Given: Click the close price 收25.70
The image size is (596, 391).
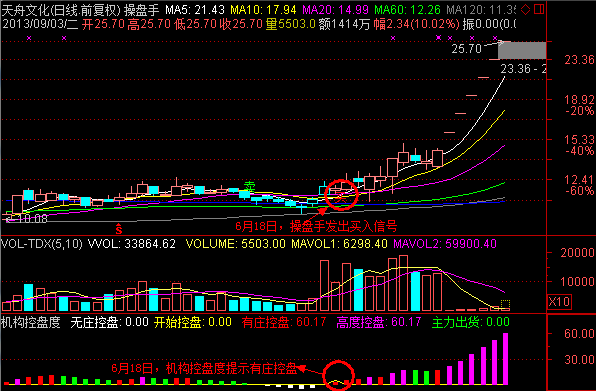Looking at the screenshot, I should pos(241,24).
